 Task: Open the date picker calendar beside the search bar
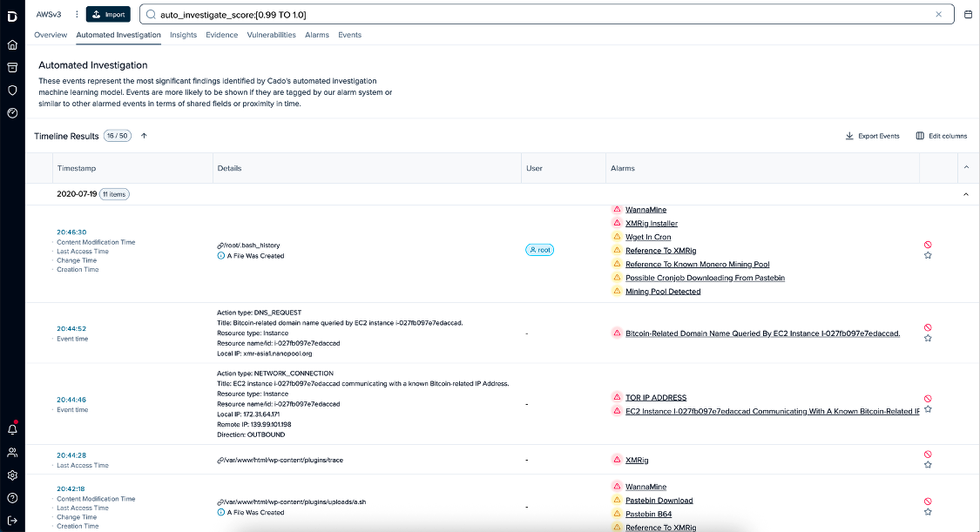(967, 14)
